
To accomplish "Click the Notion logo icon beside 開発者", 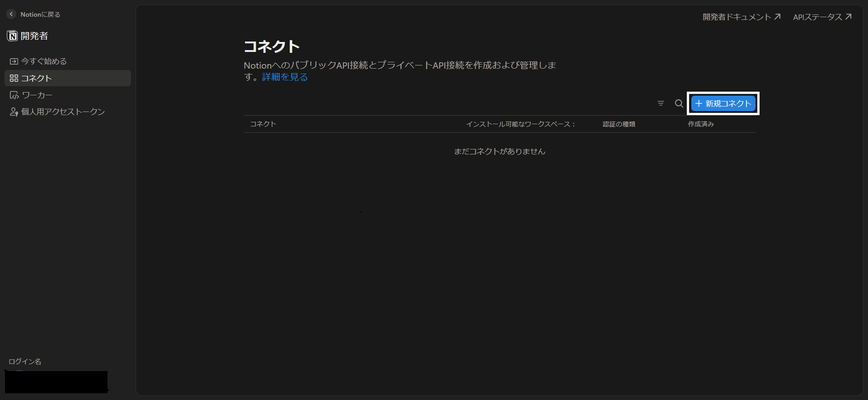I will 13,36.
